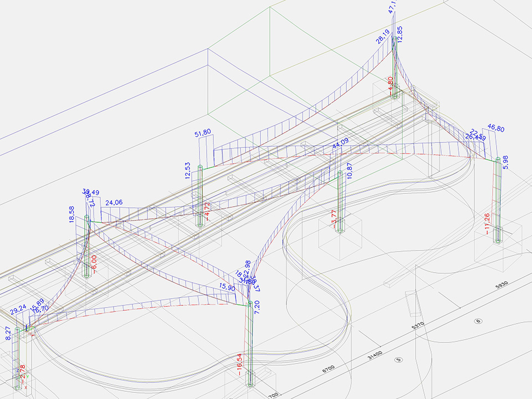Click the 29,24 value label

pyautogui.click(x=18, y=308)
